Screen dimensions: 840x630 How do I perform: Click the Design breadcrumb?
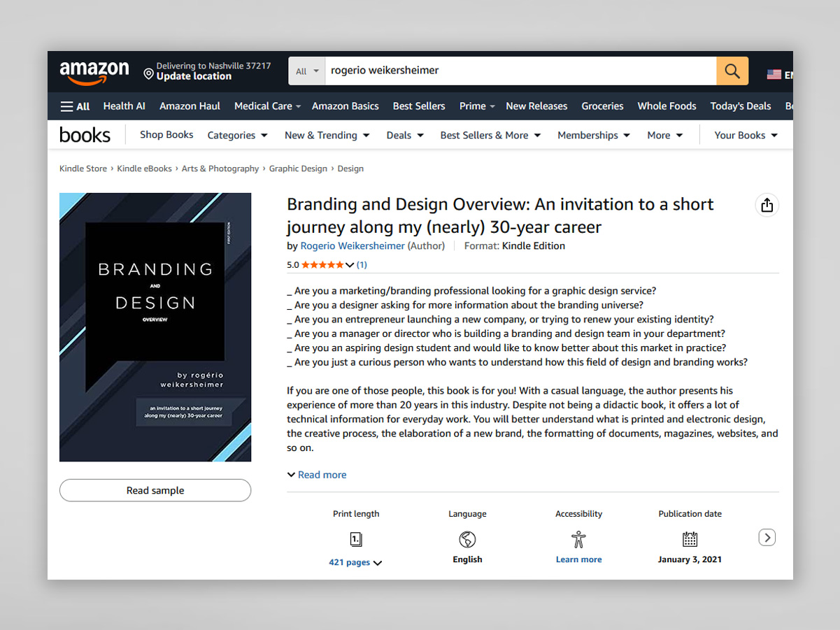tap(350, 169)
